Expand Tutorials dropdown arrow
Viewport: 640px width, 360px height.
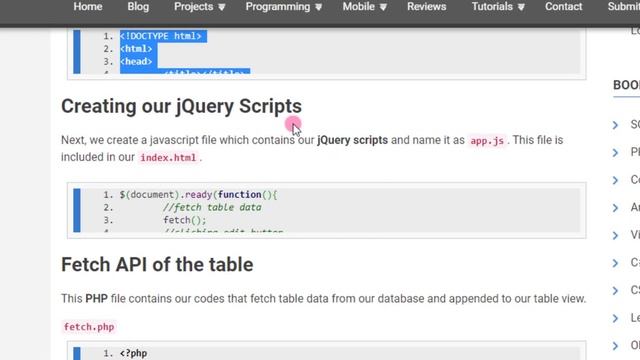coord(521,7)
